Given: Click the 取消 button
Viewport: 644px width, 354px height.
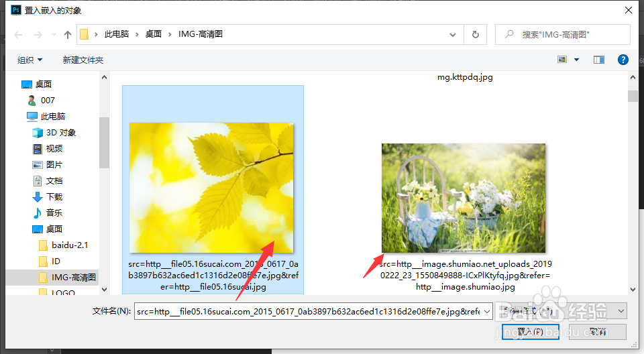Looking at the screenshot, I should (598, 332).
